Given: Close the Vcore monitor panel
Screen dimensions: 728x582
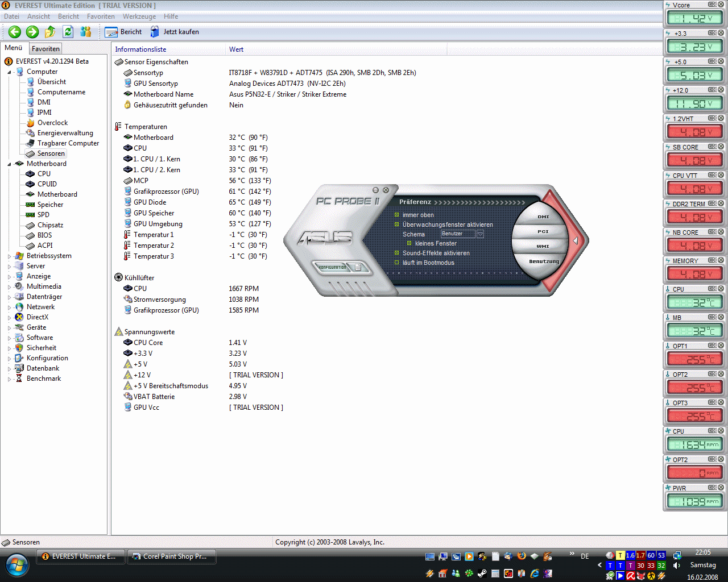Looking at the screenshot, I should [x=721, y=5].
